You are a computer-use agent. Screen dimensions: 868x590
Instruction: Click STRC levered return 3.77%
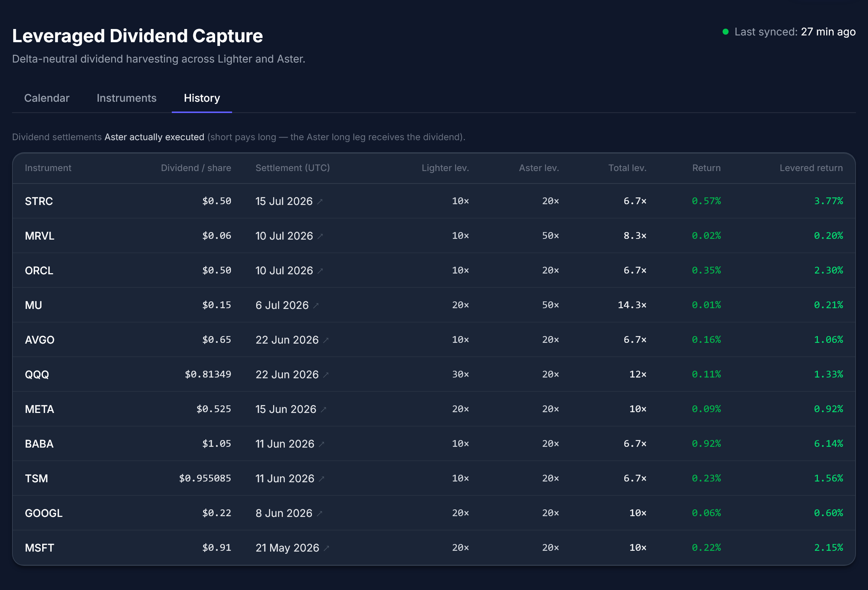828,201
